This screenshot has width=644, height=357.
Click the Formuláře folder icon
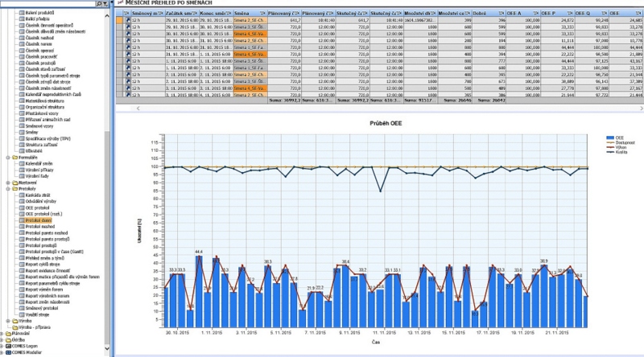pos(14,158)
